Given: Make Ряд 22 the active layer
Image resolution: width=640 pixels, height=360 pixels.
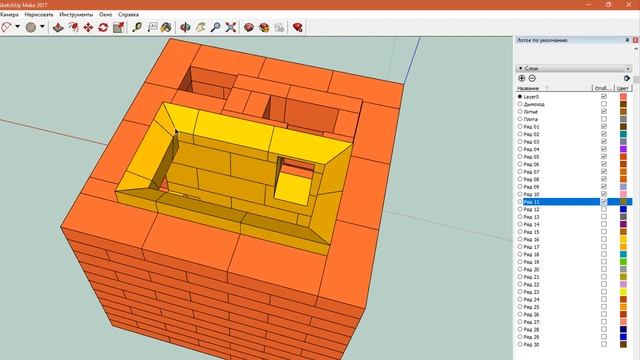Looking at the screenshot, I should 520,284.
